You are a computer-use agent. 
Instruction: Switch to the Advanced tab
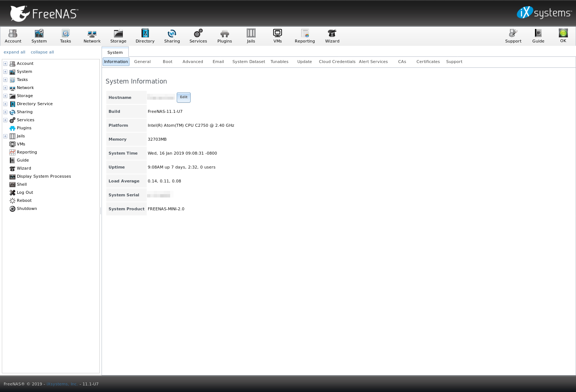(193, 62)
